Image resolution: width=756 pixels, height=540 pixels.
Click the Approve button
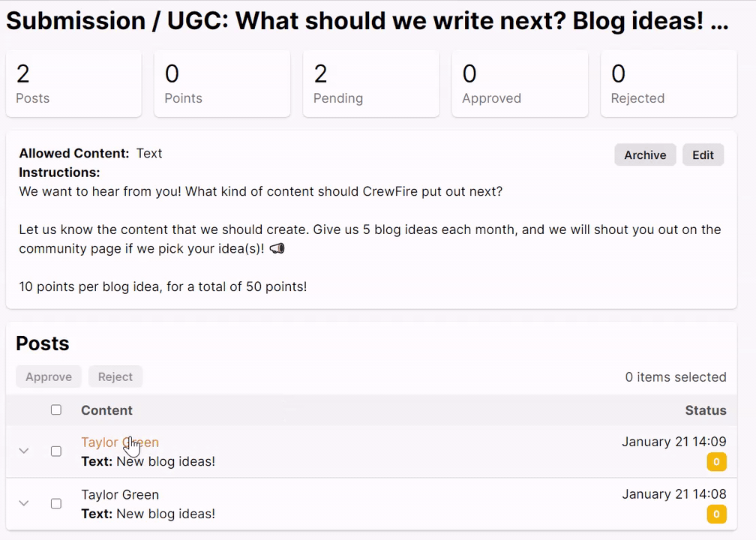pos(49,376)
